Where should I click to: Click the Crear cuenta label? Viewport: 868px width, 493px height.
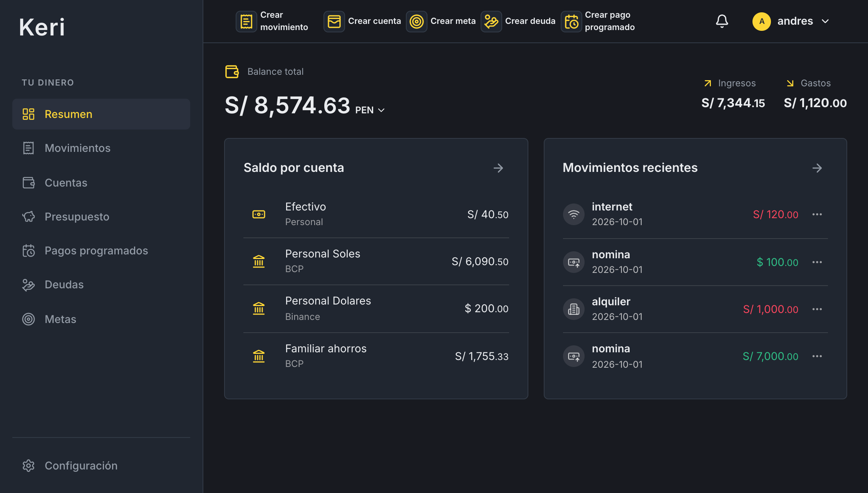374,21
